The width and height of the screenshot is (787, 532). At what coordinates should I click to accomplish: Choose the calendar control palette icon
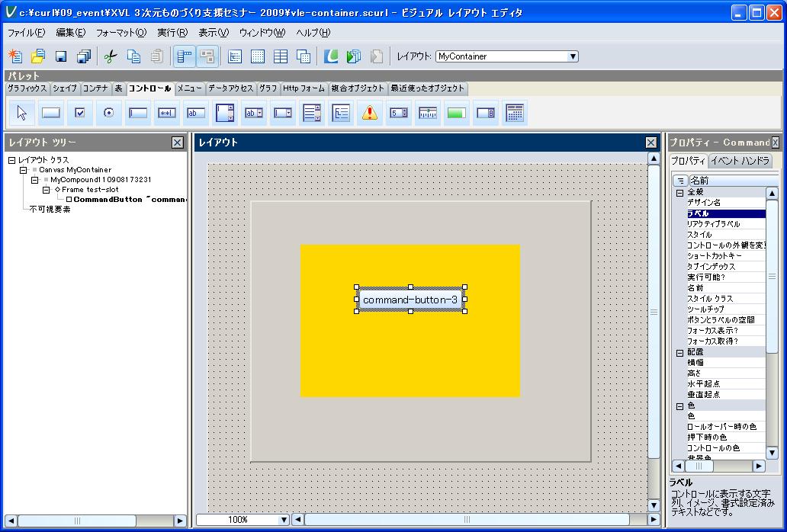(515, 113)
